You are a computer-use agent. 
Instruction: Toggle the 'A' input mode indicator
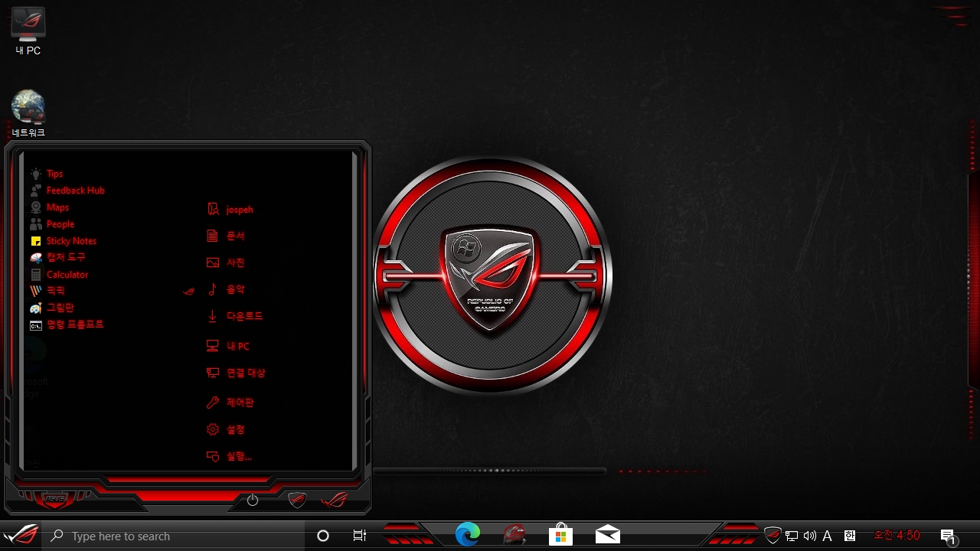click(827, 536)
